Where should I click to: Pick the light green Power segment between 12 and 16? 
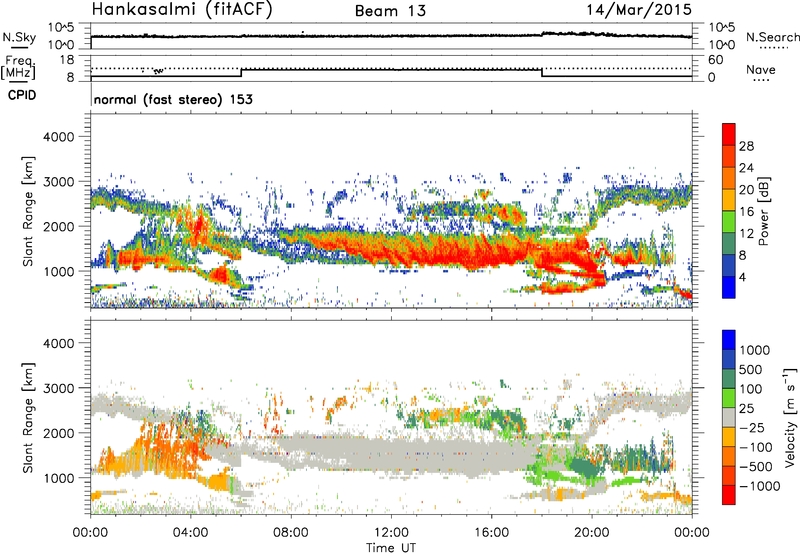[x=729, y=222]
